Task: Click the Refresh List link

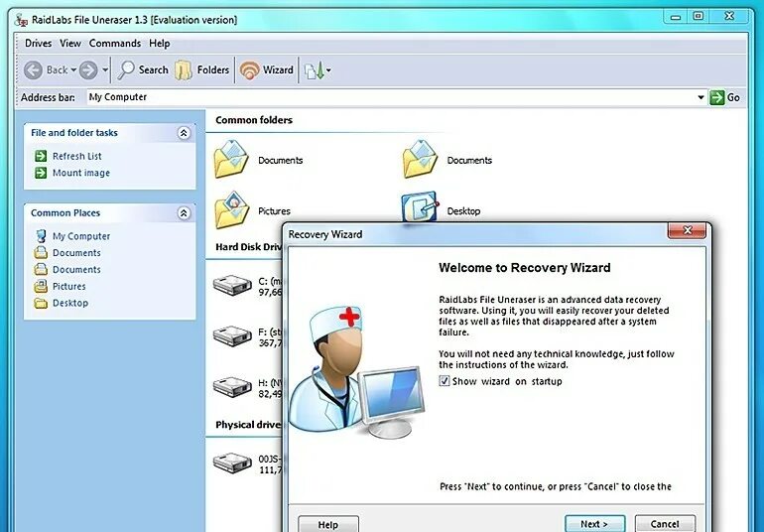Action: pyautogui.click(x=77, y=156)
